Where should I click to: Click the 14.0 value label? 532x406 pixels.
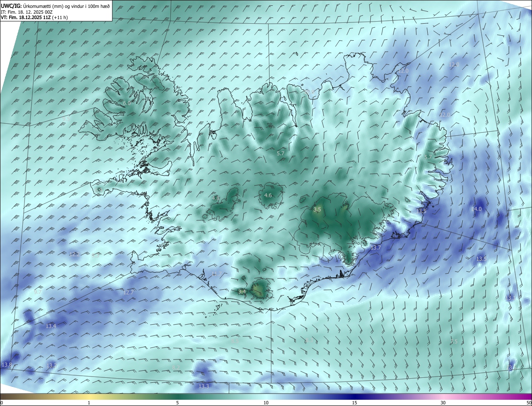click(476, 209)
